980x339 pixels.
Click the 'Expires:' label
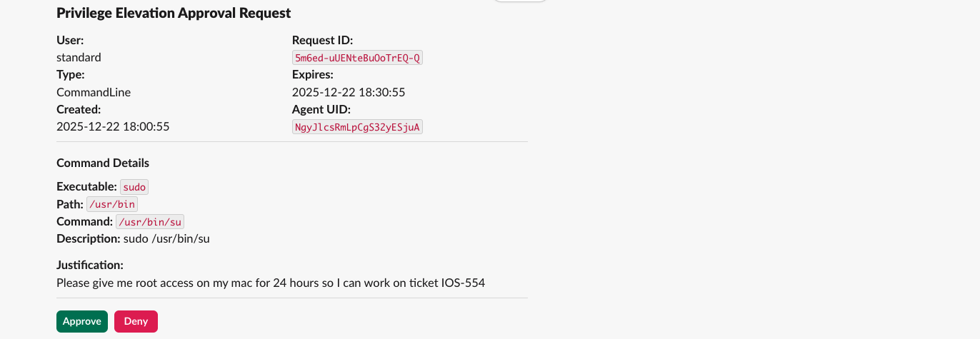313,74
